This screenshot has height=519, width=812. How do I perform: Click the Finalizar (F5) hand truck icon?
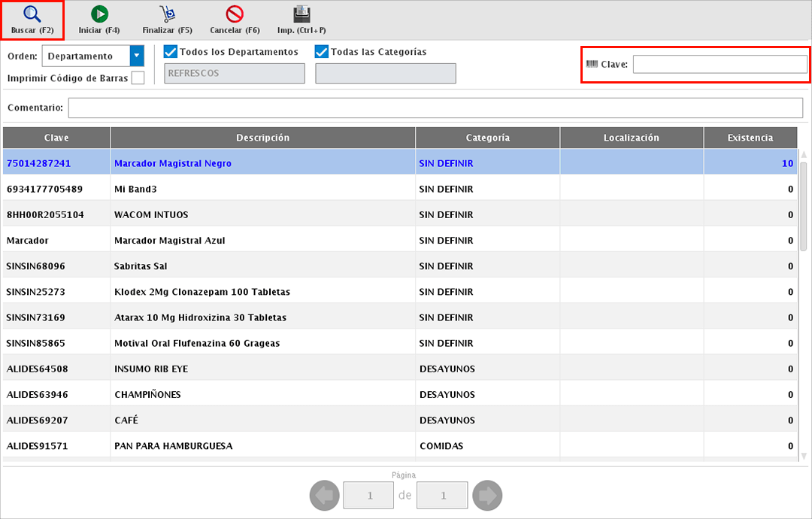click(x=167, y=14)
